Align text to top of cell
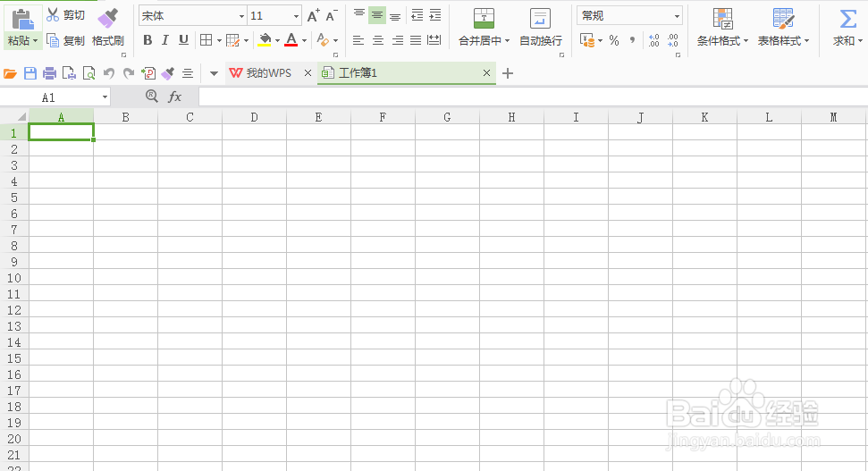868x471 pixels. [358, 15]
